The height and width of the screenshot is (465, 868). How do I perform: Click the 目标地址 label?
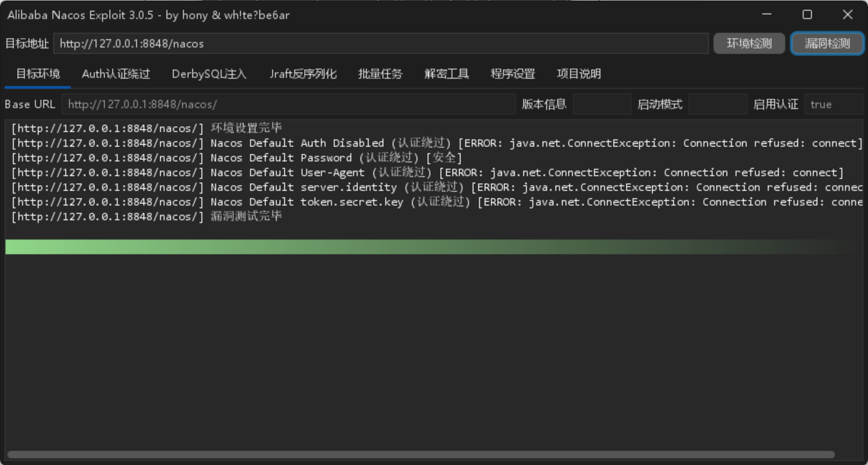coord(27,43)
